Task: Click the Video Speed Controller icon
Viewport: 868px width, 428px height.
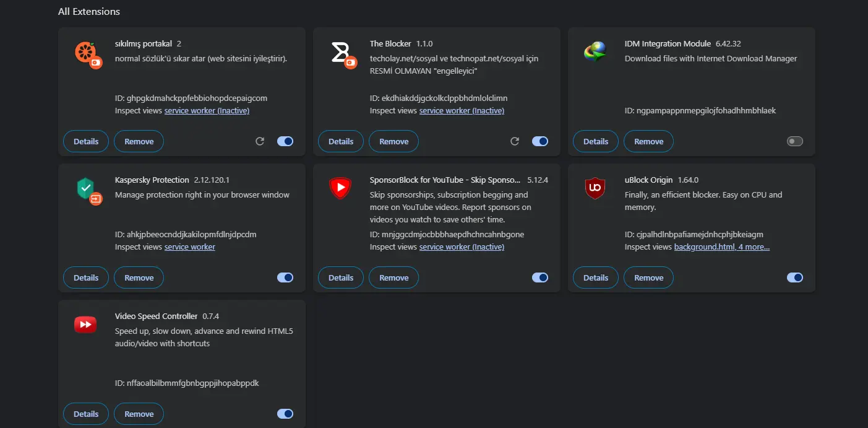Action: coord(85,324)
